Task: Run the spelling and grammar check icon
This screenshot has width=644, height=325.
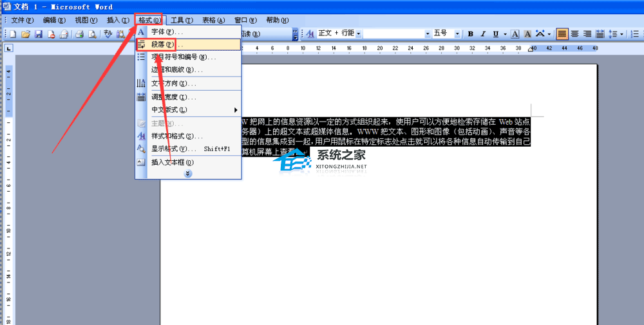Action: click(108, 34)
